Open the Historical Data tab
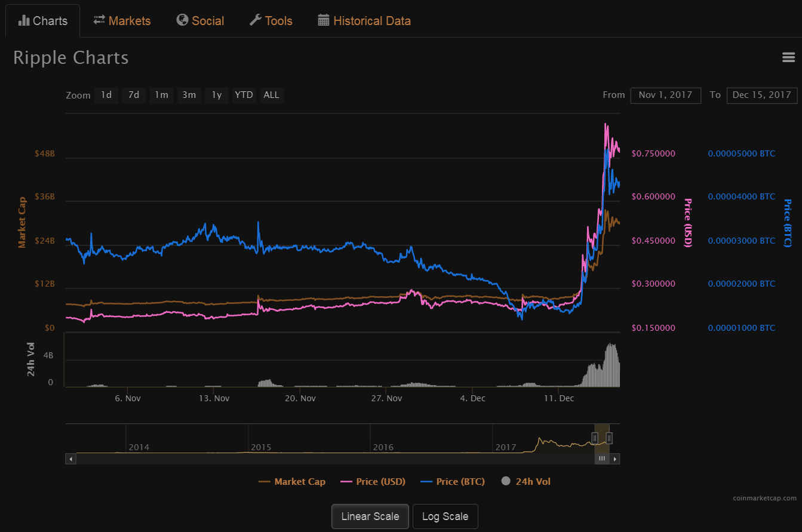This screenshot has width=802, height=532. pos(364,21)
